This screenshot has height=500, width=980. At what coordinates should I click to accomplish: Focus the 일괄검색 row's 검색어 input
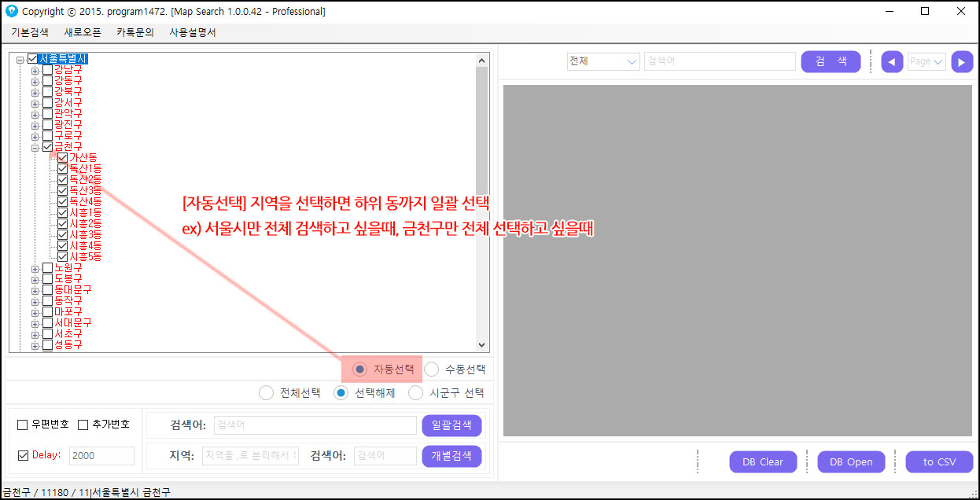[315, 425]
